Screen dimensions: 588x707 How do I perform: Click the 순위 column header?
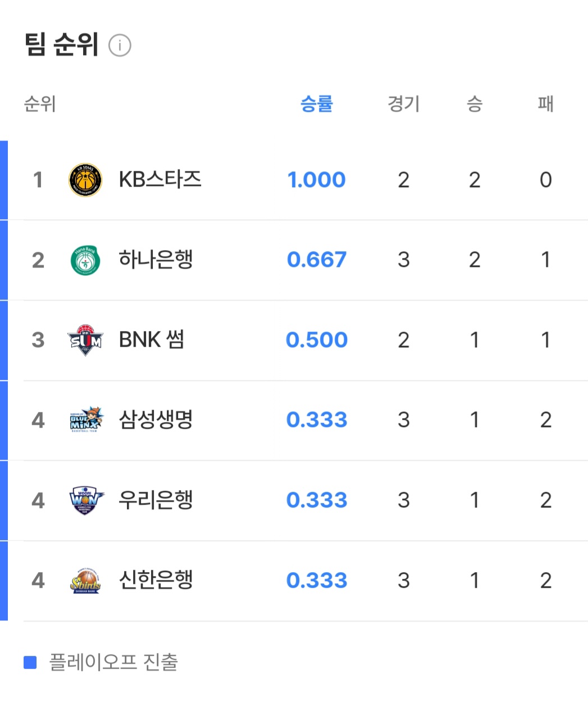coord(39,104)
